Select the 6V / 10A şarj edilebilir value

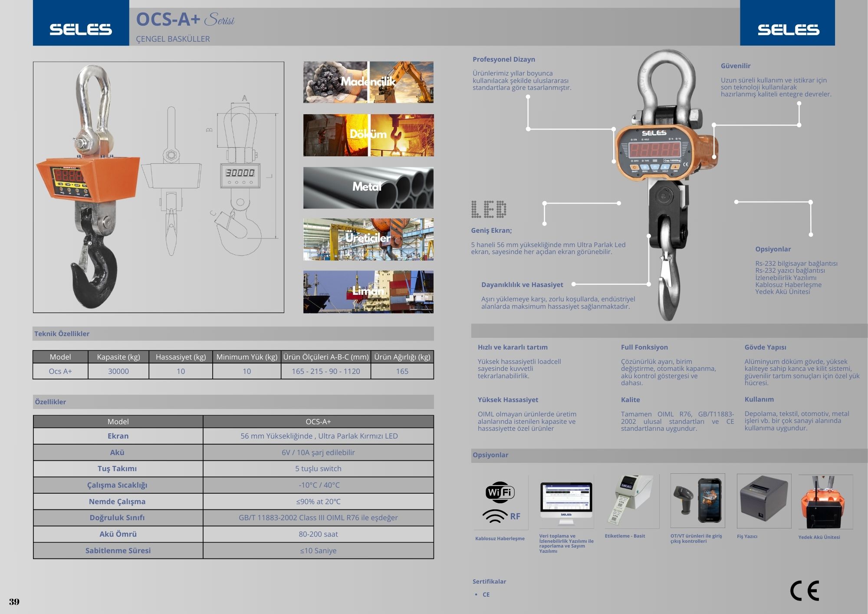click(318, 452)
